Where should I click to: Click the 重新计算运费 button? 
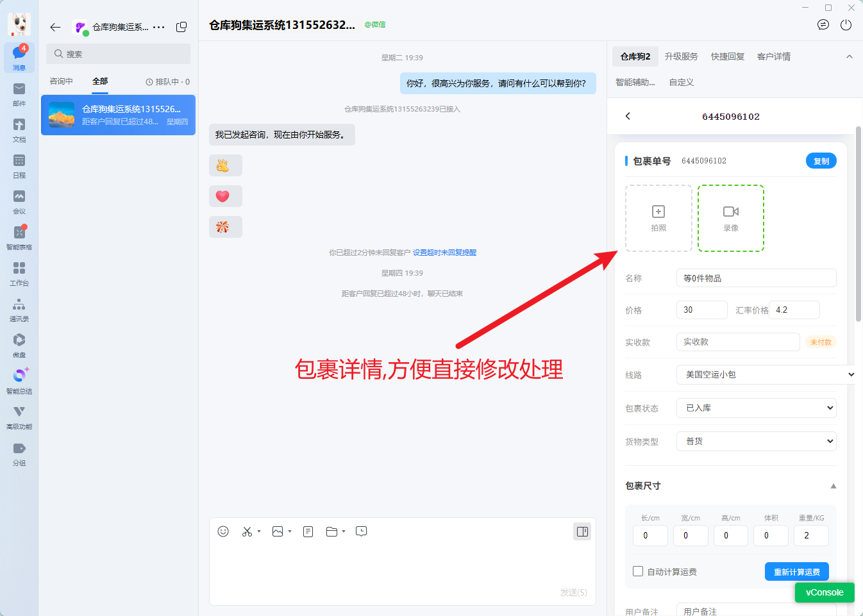797,572
